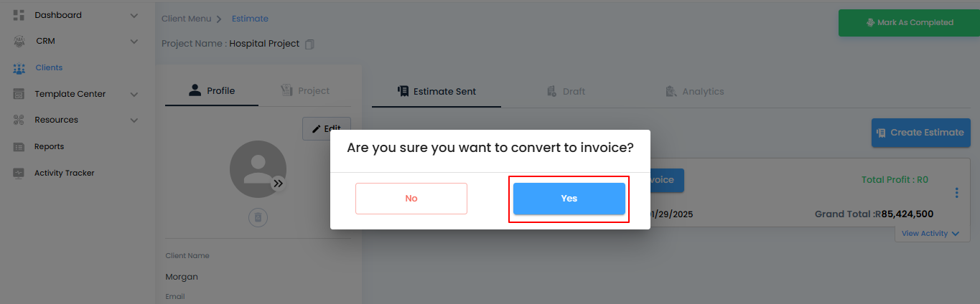Click the Clients people icon
This screenshot has height=304, width=980.
[x=19, y=68]
